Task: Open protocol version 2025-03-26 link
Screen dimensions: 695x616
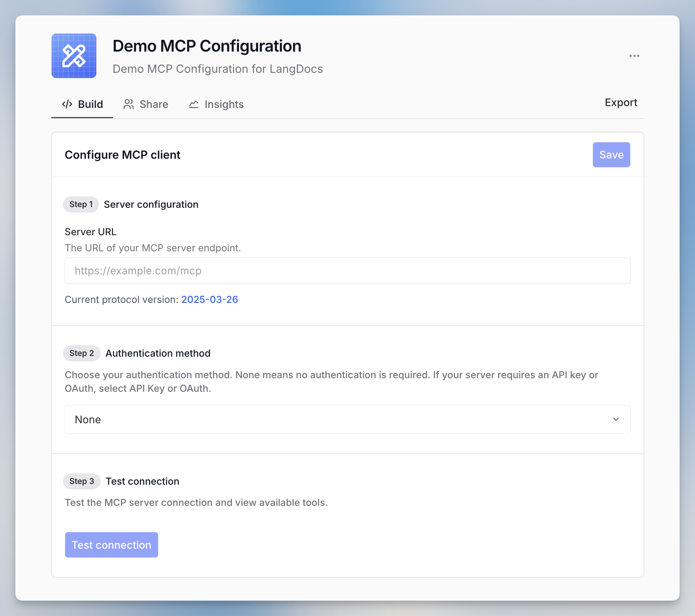Action: pyautogui.click(x=209, y=299)
